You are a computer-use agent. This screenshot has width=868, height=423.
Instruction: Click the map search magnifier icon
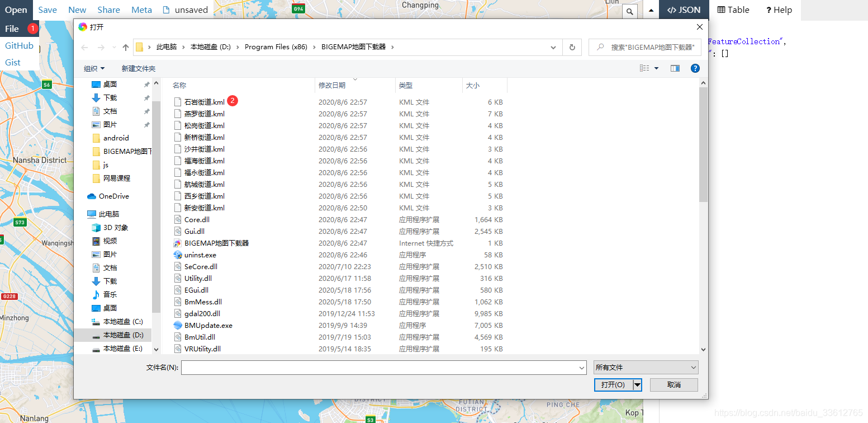630,11
